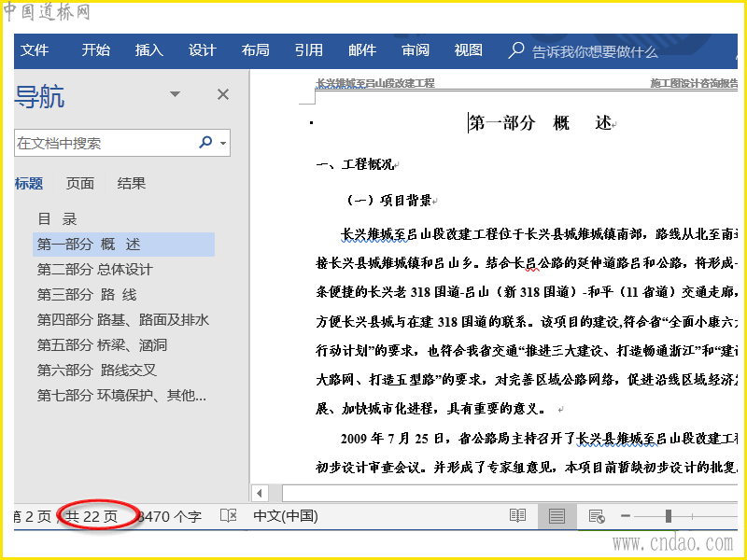The image size is (747, 560).
Task: Go to 第四部分 路基、路面及排水 heading
Action: pyautogui.click(x=123, y=320)
